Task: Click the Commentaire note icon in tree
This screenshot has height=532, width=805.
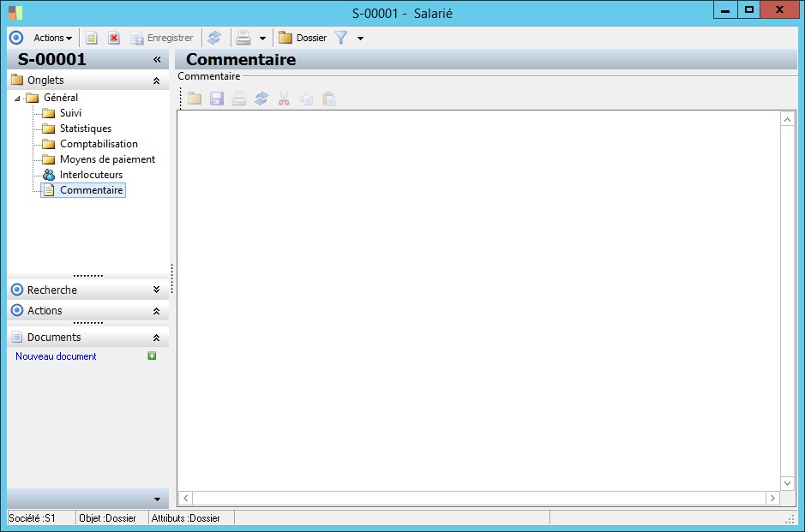Action: (x=49, y=190)
